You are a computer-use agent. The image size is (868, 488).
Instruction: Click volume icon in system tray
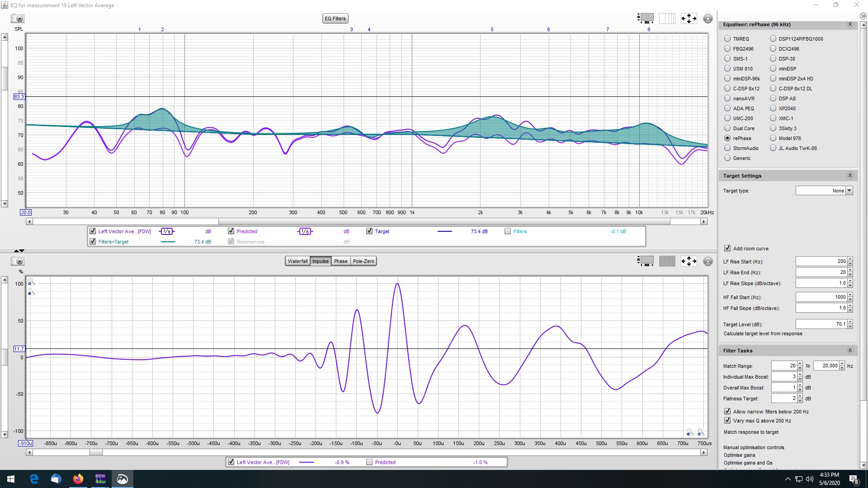(x=809, y=479)
